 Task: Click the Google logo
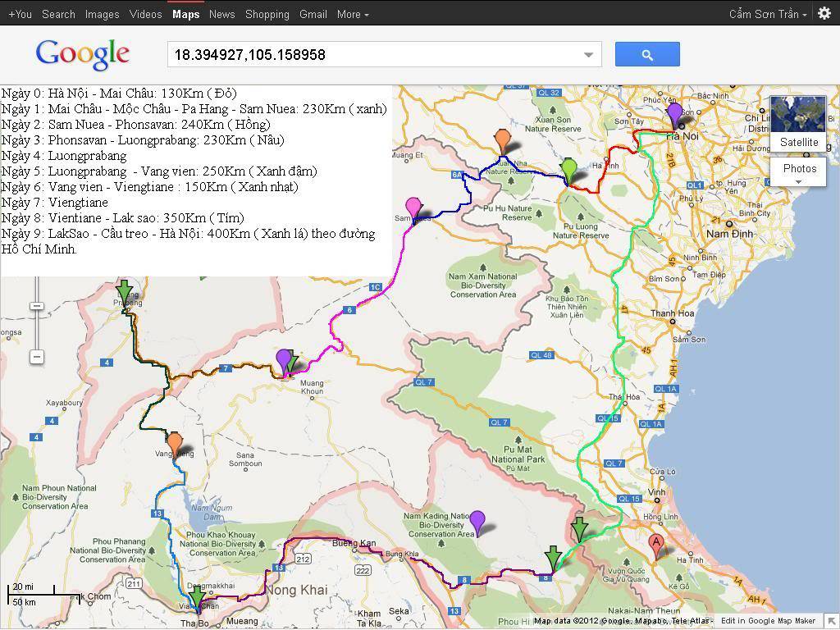(x=83, y=55)
